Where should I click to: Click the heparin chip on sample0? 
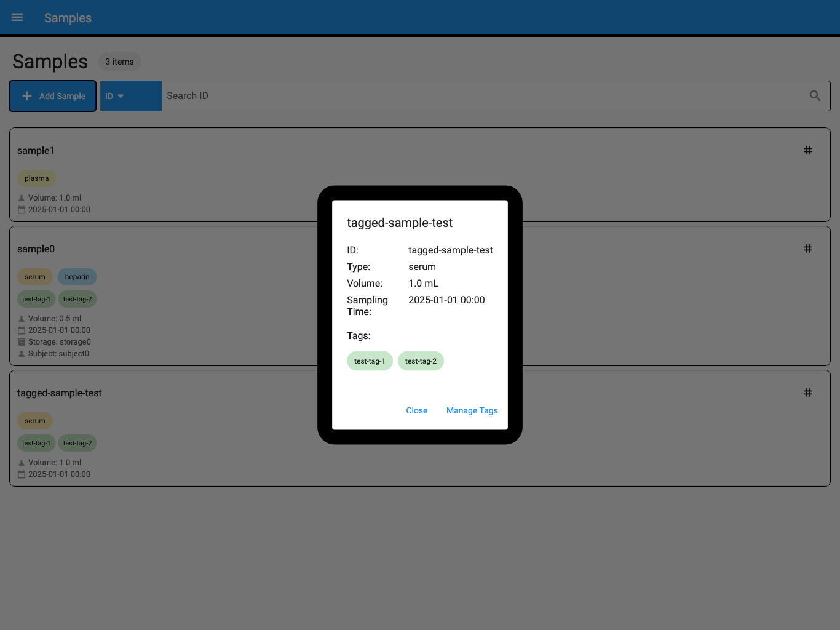click(77, 277)
